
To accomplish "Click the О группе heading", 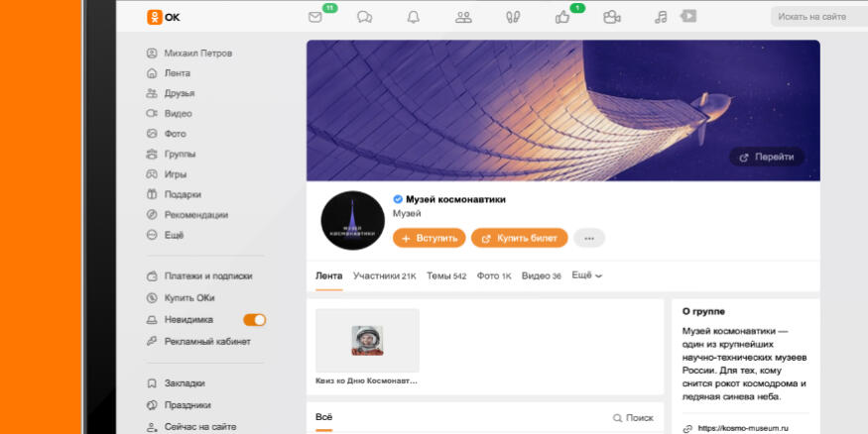I will tap(703, 312).
